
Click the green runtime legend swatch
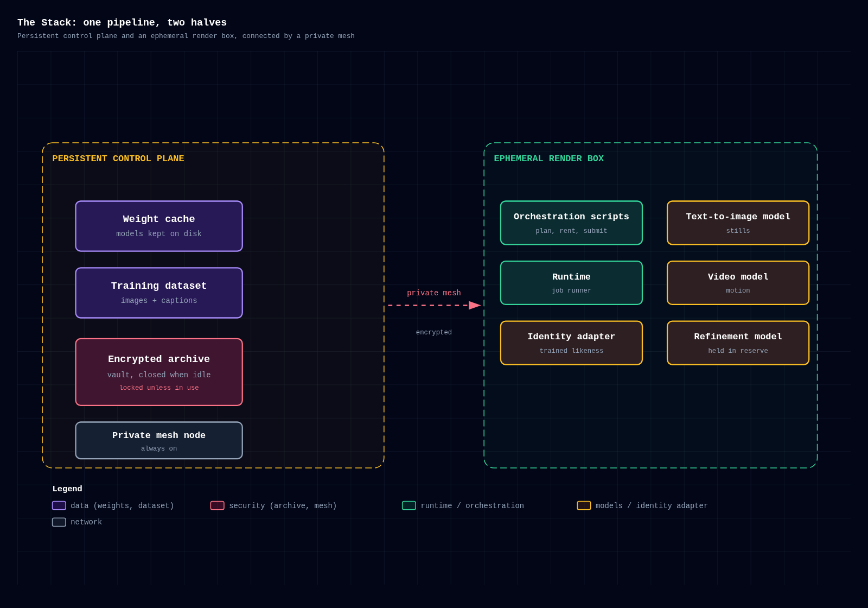point(409,505)
